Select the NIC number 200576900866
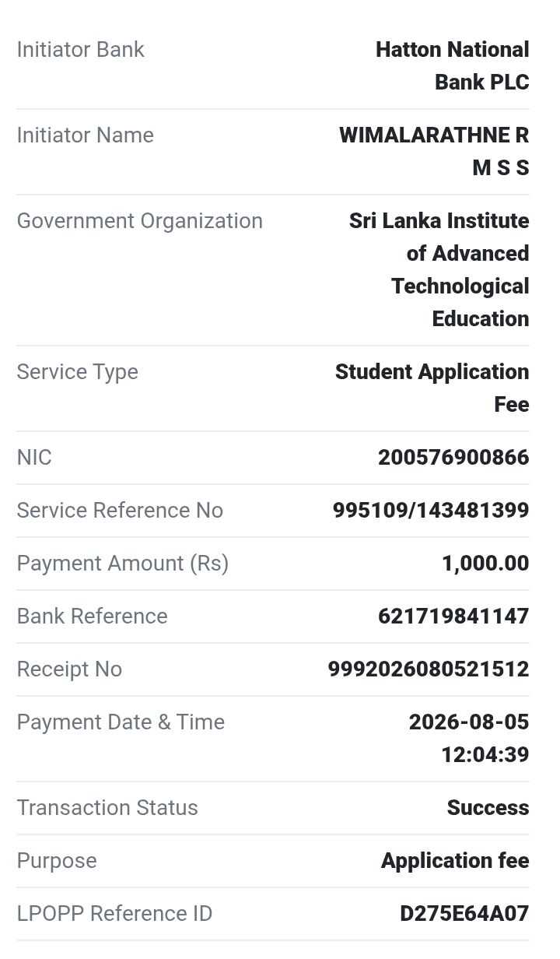Screen dimensions: 560x959 tap(453, 457)
